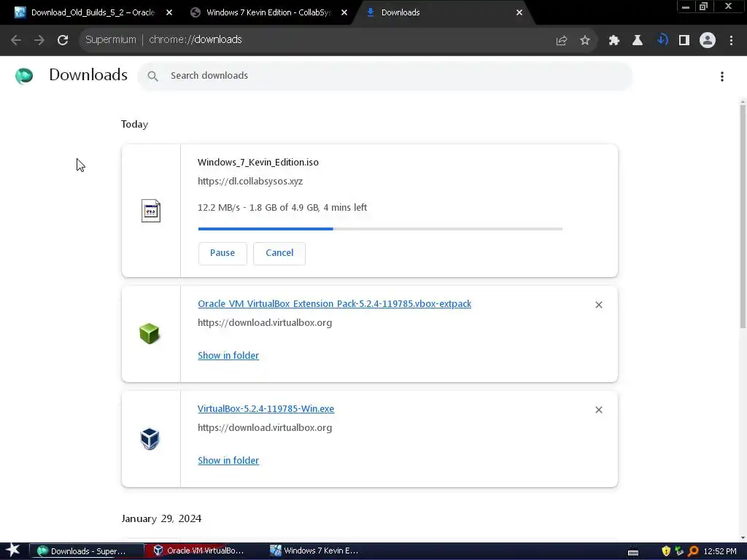Click the magnifier icon in search box
The image size is (747, 560).
[152, 76]
